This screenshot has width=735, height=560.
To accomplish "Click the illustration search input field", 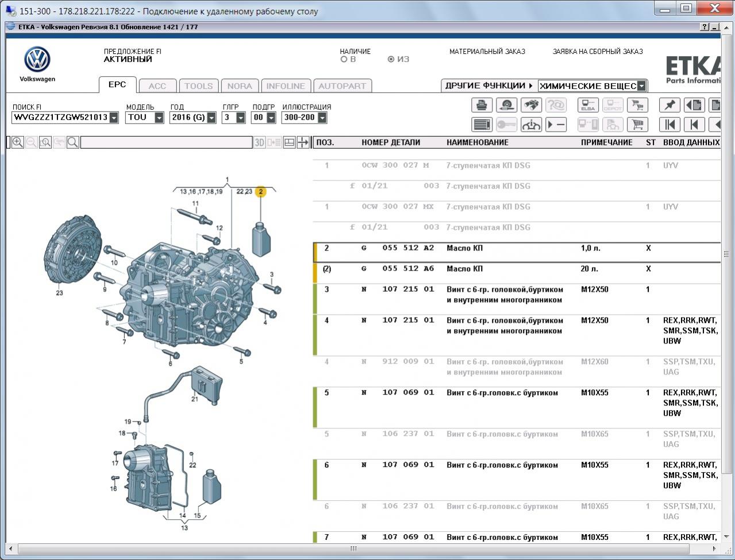I will point(166,142).
